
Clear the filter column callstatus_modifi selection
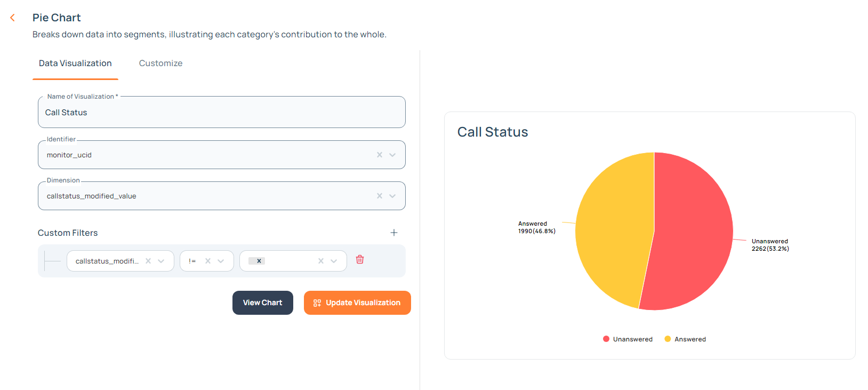pos(148,261)
